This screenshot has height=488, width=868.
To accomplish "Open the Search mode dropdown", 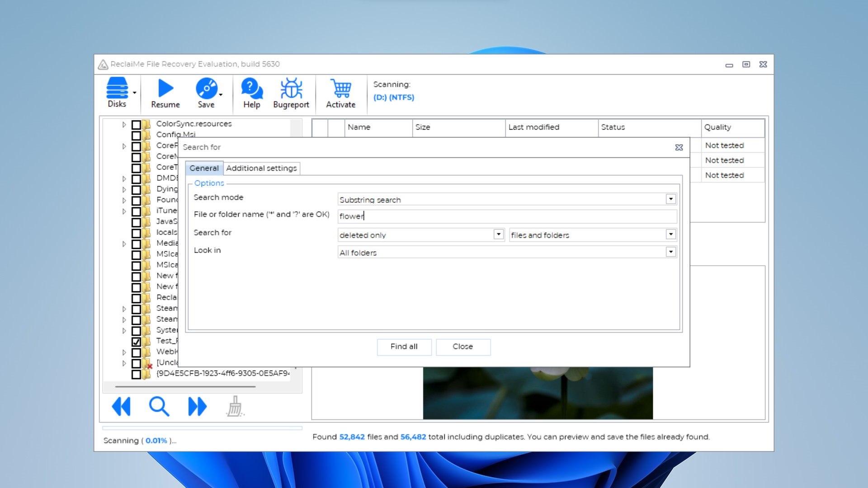I will pyautogui.click(x=671, y=199).
